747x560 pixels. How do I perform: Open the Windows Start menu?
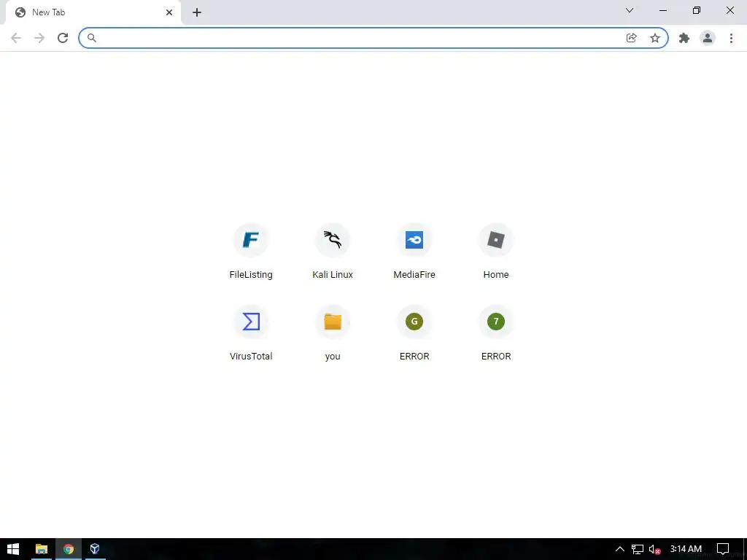tap(13, 549)
